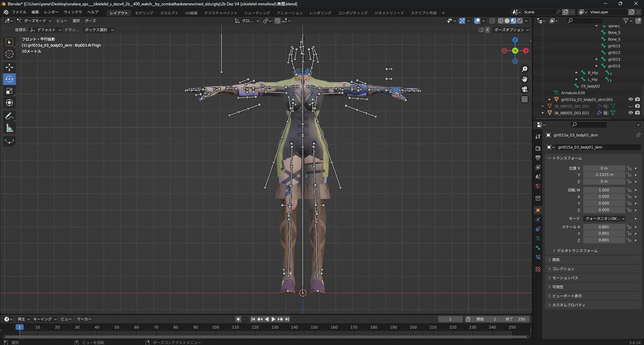Click the red X axis gizmo ball
Image resolution: width=644 pixels, height=345 pixels.
coord(526,51)
